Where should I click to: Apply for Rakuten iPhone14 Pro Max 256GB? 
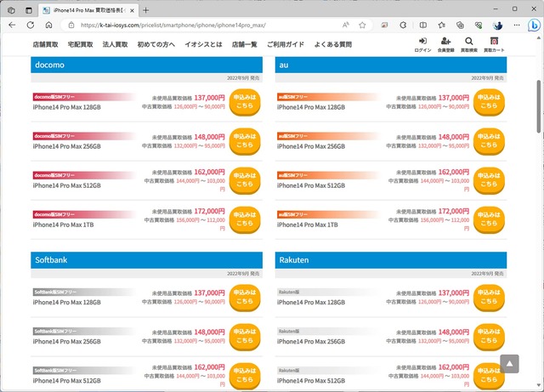[x=489, y=337]
